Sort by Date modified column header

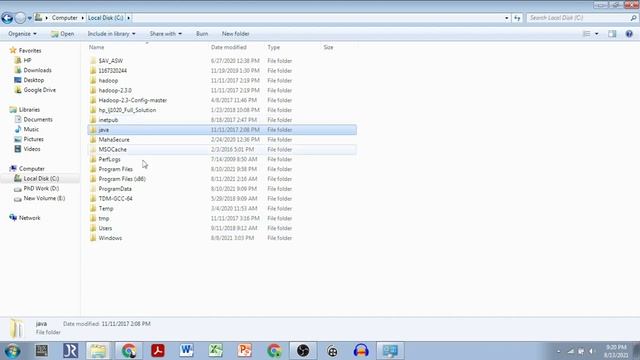(229, 47)
